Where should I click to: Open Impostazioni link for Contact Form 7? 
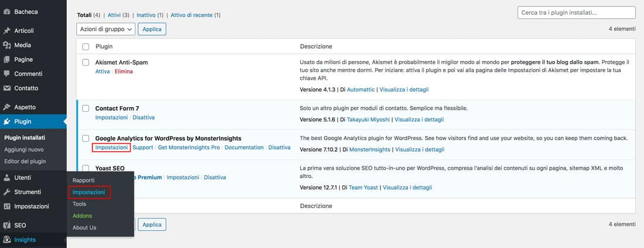111,118
